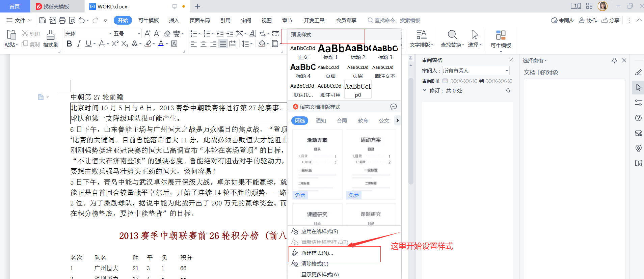Open the 文件 menu dropdown

[x=19, y=20]
